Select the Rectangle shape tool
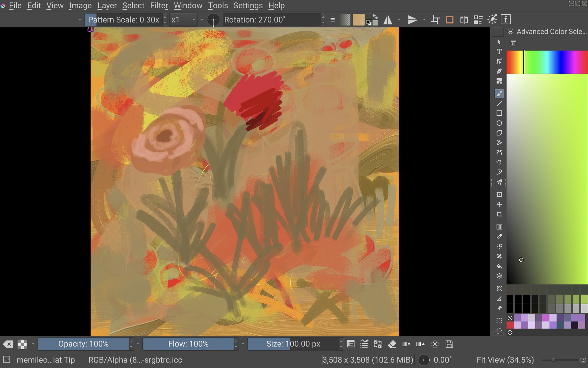The height and width of the screenshot is (368, 588). [x=499, y=113]
